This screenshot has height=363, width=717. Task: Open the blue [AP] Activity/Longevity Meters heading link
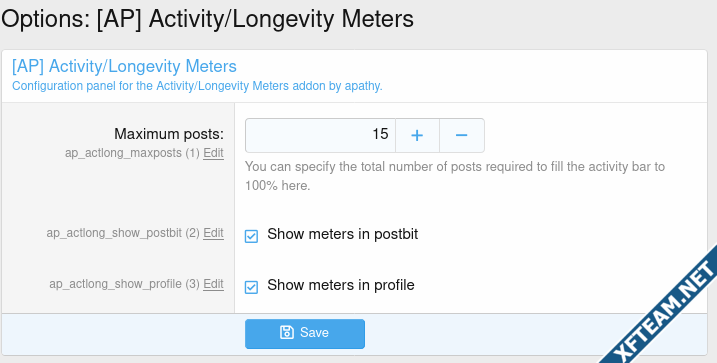click(124, 66)
